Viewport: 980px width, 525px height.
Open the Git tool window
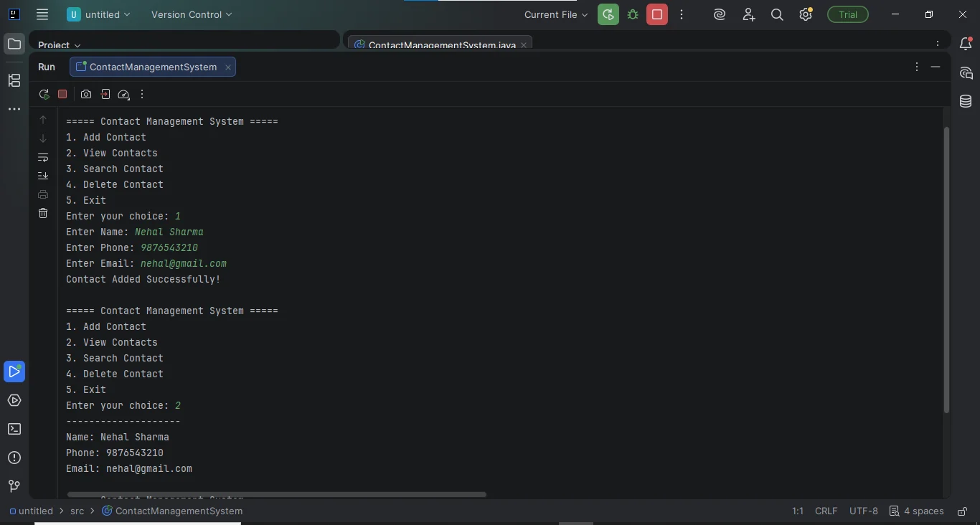(14, 486)
